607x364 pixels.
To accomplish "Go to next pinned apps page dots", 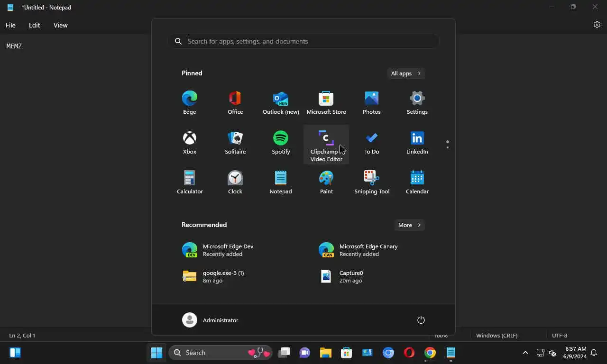I will coord(448,144).
